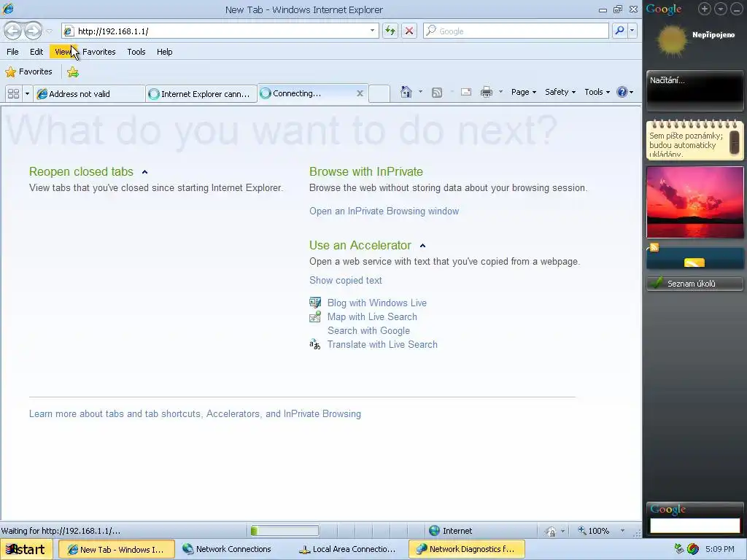747x560 pixels.
Task: Open the Quick Tabs grid icon
Action: point(13,93)
